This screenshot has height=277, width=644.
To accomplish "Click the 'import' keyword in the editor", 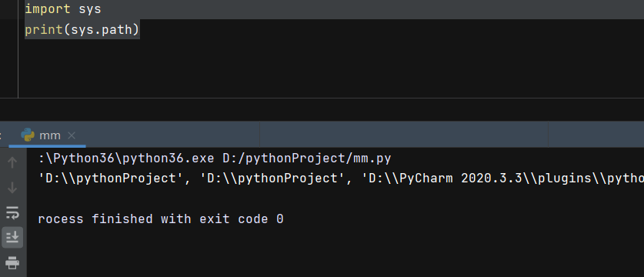I will click(x=47, y=9).
